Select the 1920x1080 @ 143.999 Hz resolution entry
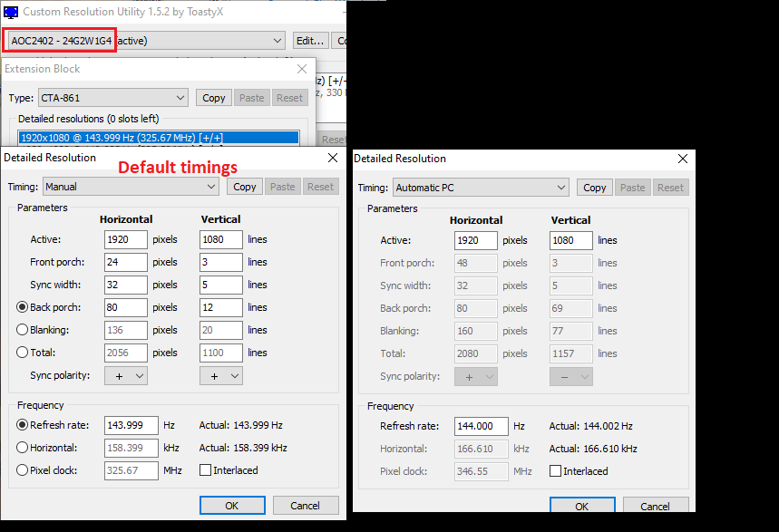This screenshot has width=779, height=532. coord(159,138)
